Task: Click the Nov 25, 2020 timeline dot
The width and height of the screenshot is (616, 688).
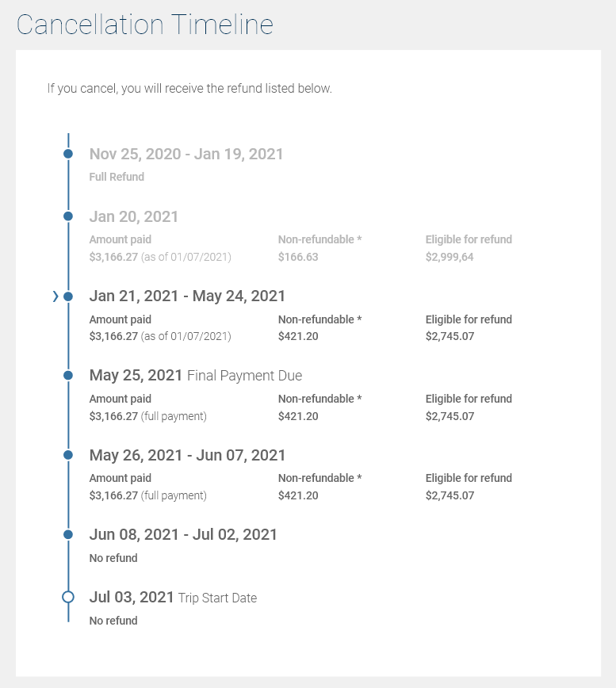Action: 68,154
